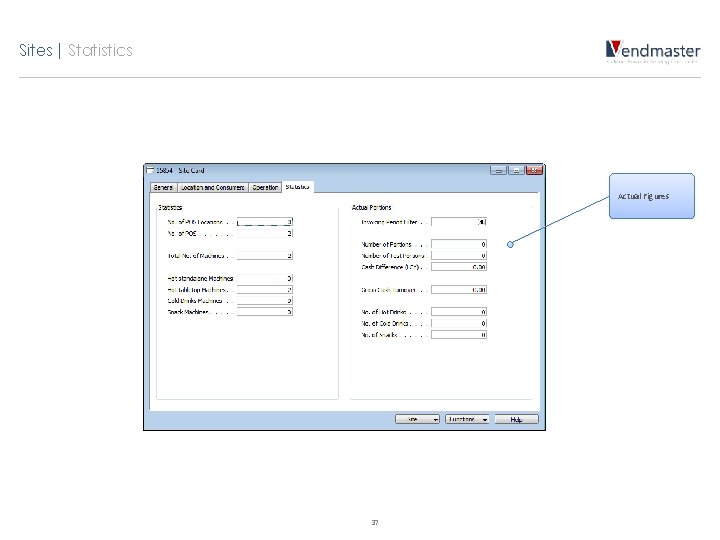This screenshot has height=540, width=720.
Task: Click the Help button
Action: [517, 419]
